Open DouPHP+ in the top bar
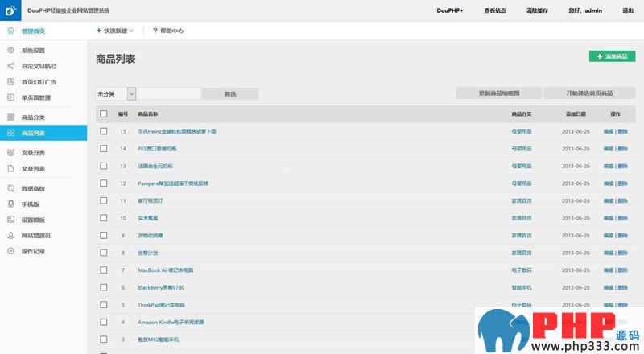Viewport: 644px width, 354px height. point(450,10)
